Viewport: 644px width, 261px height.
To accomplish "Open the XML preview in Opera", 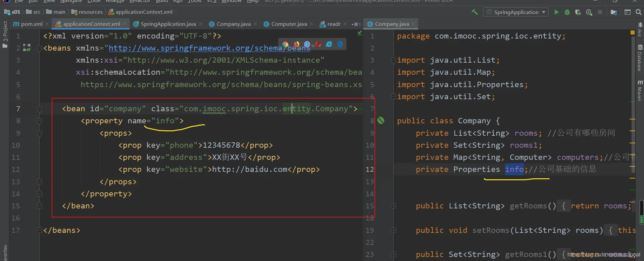I will click(x=318, y=44).
